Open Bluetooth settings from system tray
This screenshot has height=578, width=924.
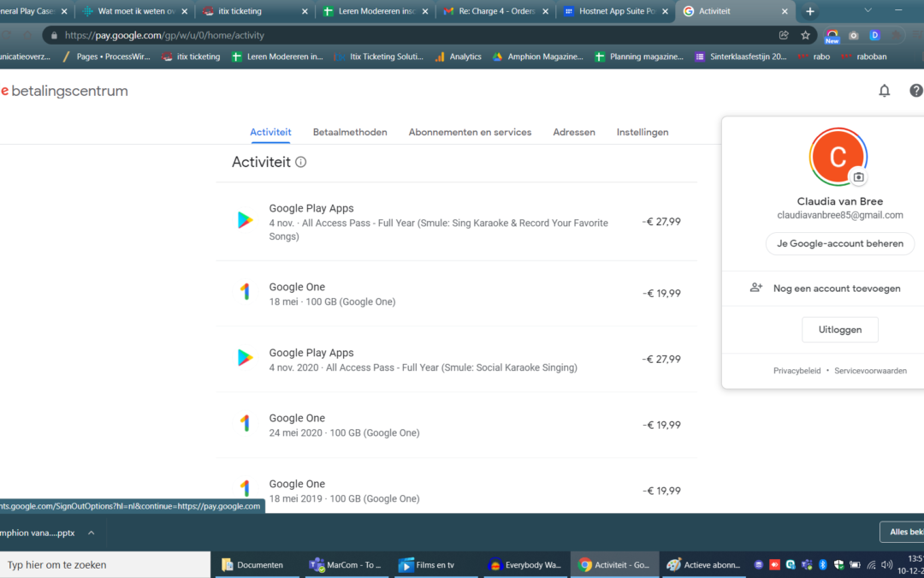pos(823,565)
